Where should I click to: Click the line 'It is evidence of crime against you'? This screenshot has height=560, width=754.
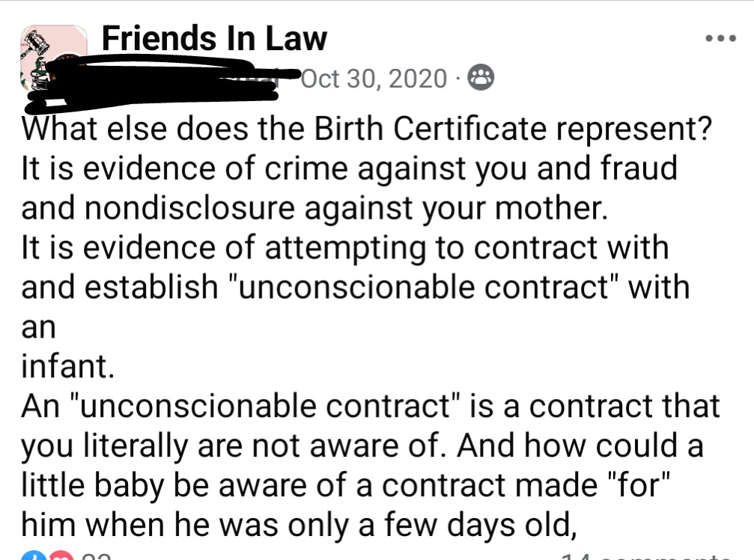pyautogui.click(x=348, y=169)
